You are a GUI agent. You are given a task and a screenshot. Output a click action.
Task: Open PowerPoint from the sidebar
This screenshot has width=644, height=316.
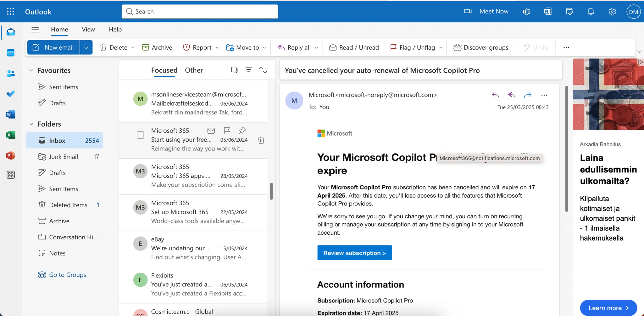point(11,155)
